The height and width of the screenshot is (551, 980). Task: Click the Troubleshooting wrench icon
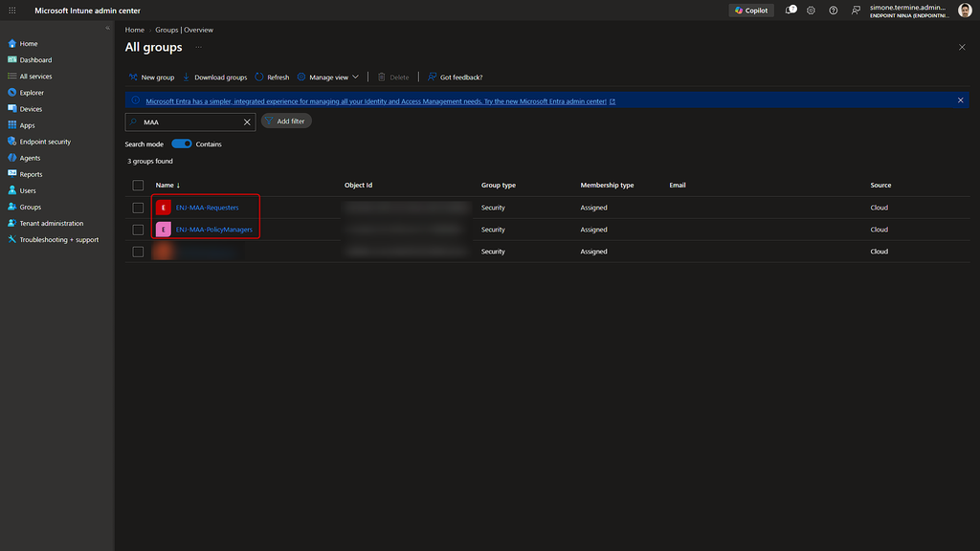(11, 239)
